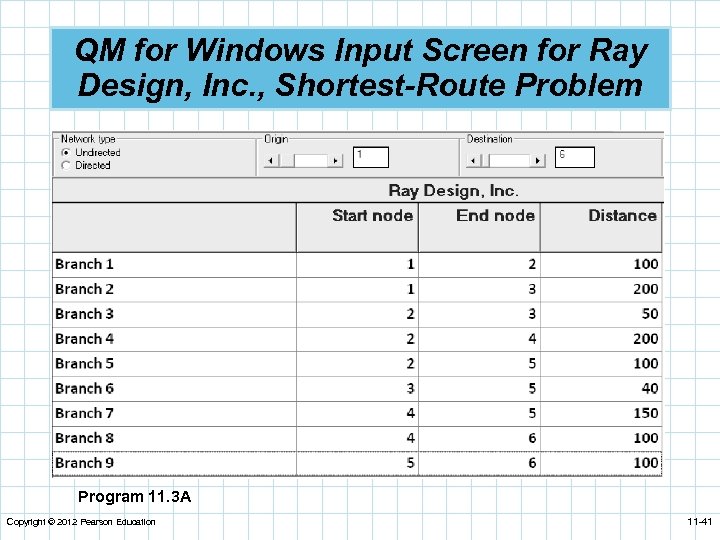Click the Branch 7 start node cell
720x540 pixels.
(358, 413)
